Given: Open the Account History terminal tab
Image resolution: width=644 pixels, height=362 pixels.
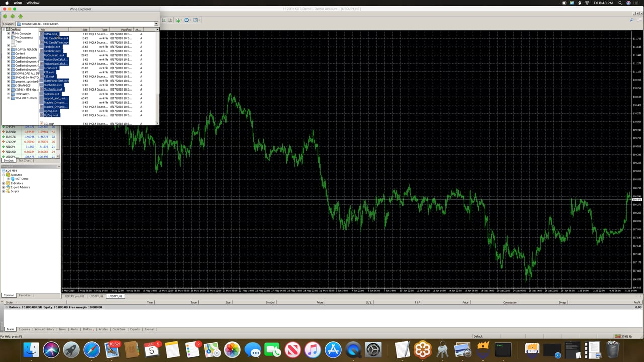Looking at the screenshot, I should tap(44, 329).
